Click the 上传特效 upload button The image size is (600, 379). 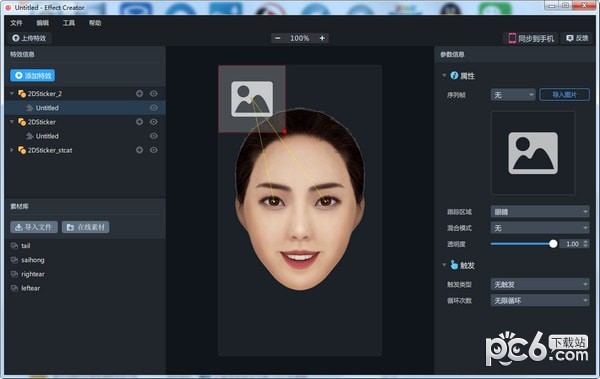click(29, 38)
